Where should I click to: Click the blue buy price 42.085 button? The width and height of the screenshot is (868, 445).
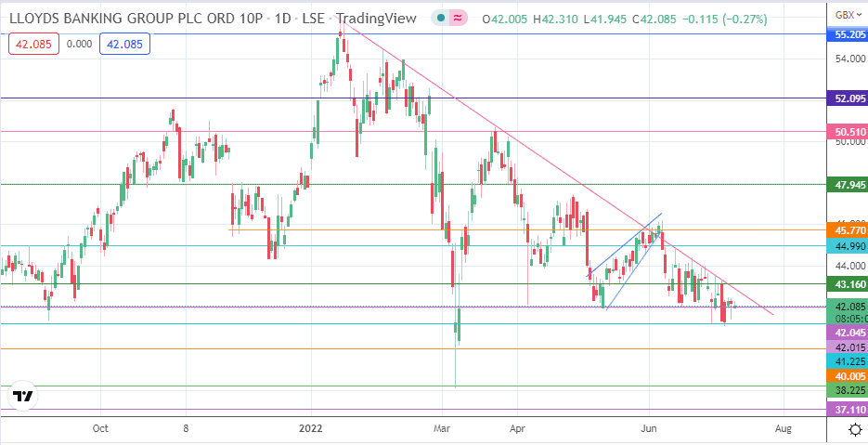point(124,45)
